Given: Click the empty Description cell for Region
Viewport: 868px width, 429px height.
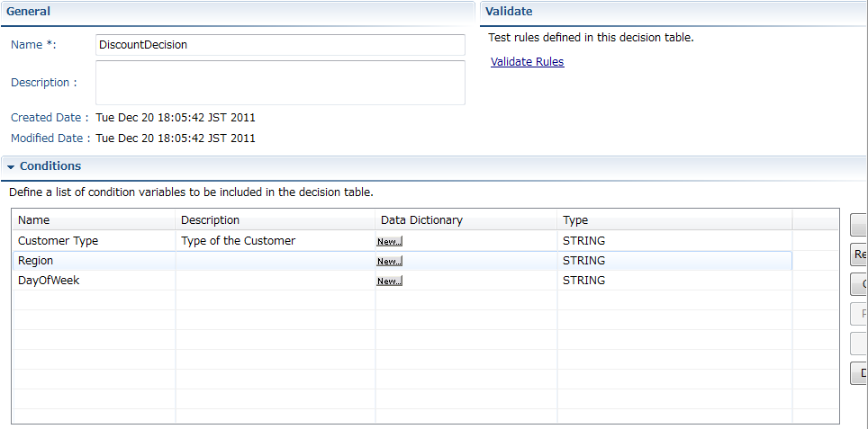Looking at the screenshot, I should point(275,261).
